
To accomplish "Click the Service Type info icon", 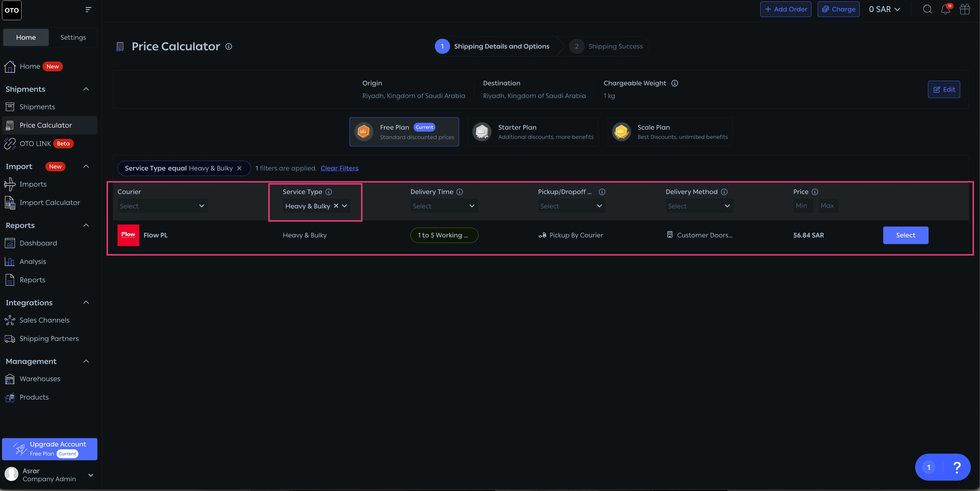I will click(329, 192).
